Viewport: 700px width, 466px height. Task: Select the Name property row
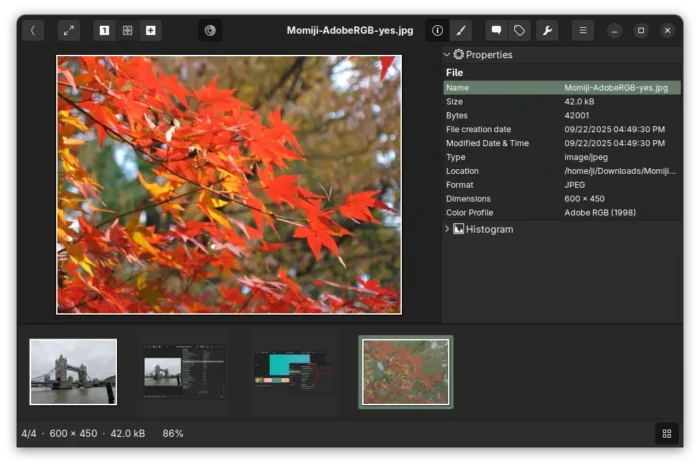(562, 87)
